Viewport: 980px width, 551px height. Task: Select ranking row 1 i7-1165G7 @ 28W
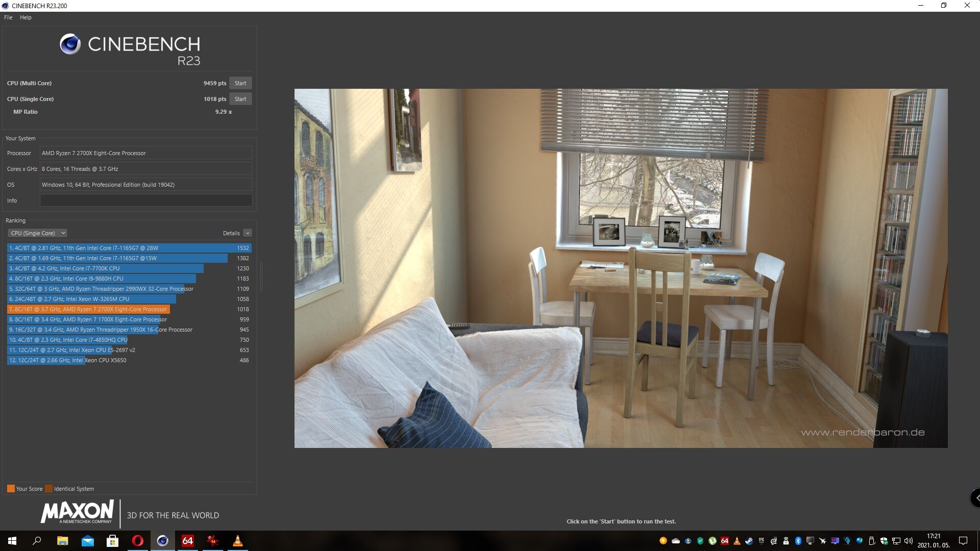coord(129,248)
